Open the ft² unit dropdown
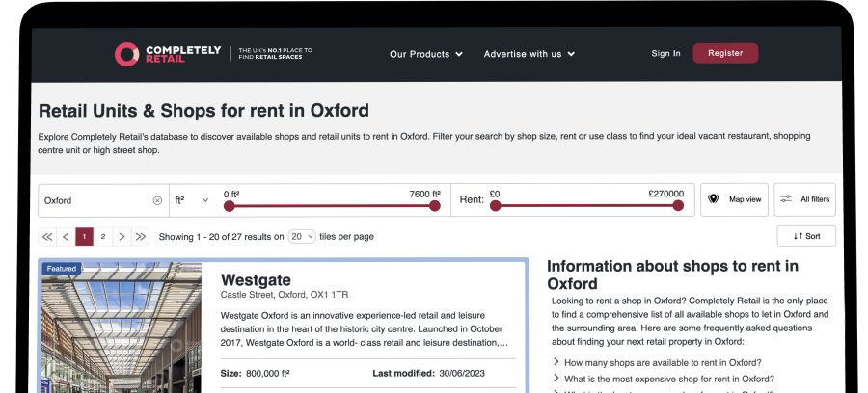 192,200
